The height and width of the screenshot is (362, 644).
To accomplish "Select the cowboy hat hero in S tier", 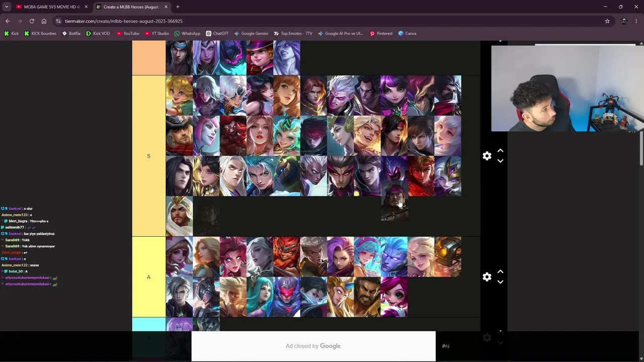I will tap(179, 136).
